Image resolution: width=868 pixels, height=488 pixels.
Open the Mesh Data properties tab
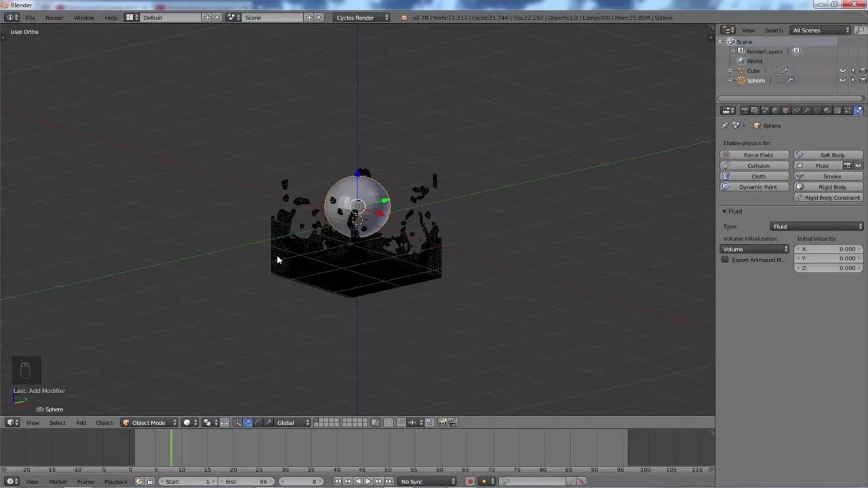pos(816,110)
